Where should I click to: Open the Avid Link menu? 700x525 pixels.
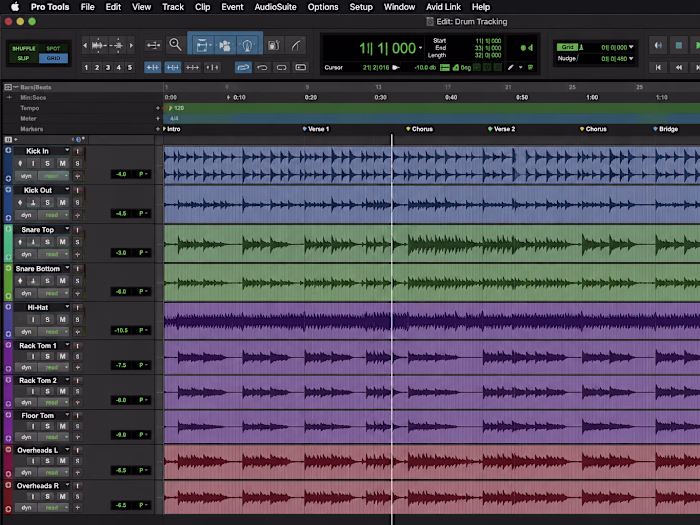coord(443,7)
